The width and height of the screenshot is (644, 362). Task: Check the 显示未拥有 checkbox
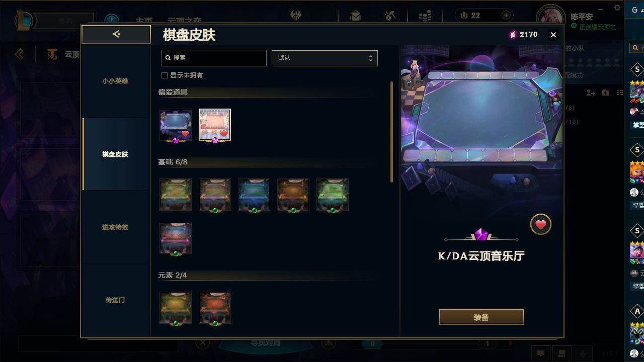click(x=164, y=75)
